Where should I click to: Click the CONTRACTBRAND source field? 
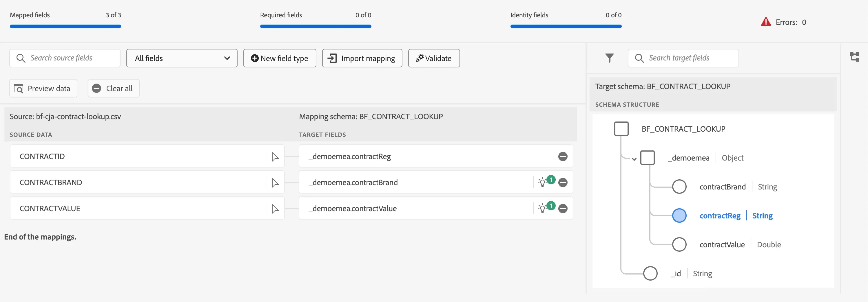[147, 182]
